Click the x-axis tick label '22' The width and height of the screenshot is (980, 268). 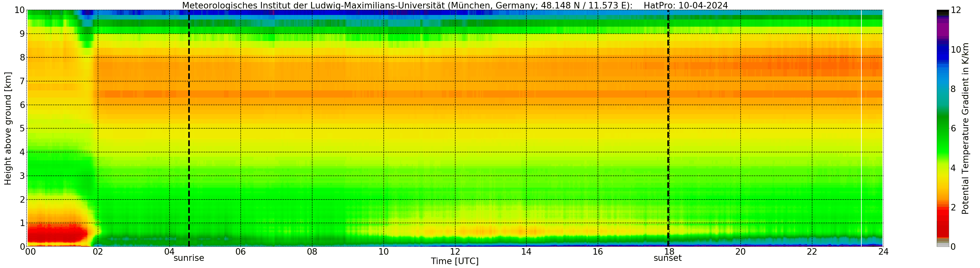point(812,252)
